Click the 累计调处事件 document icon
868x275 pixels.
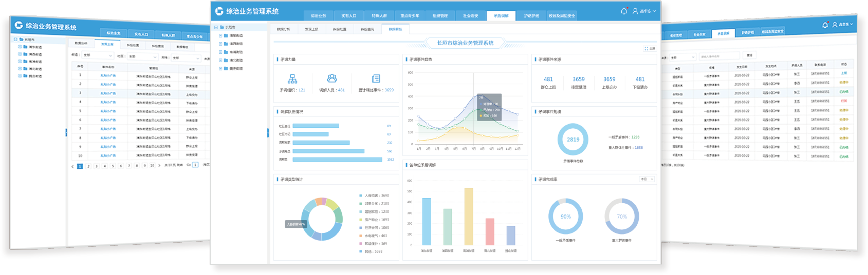click(376, 78)
